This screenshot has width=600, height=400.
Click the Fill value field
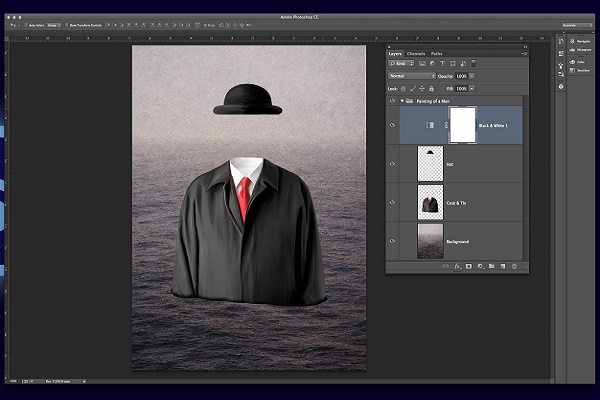click(461, 88)
